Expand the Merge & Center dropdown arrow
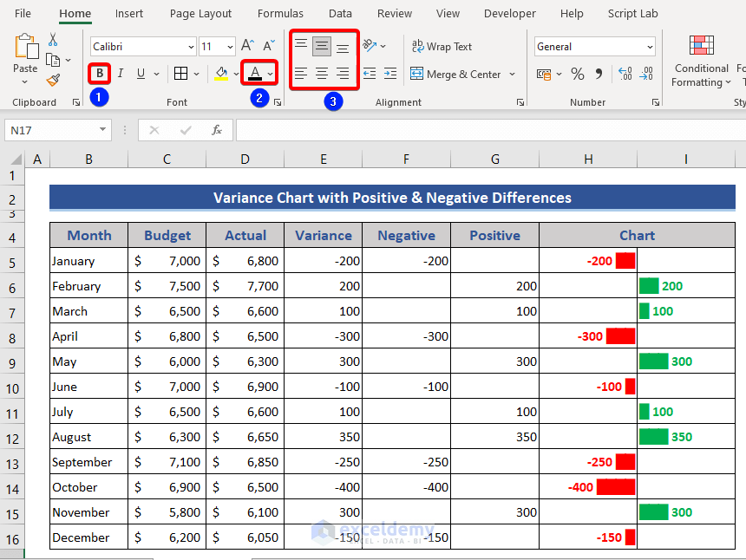Image resolution: width=746 pixels, height=560 pixels. click(x=513, y=75)
